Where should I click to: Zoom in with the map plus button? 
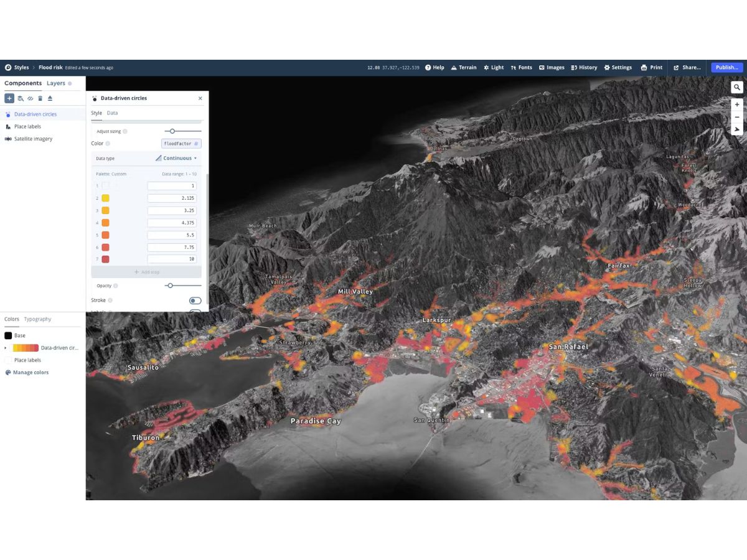[x=737, y=105]
